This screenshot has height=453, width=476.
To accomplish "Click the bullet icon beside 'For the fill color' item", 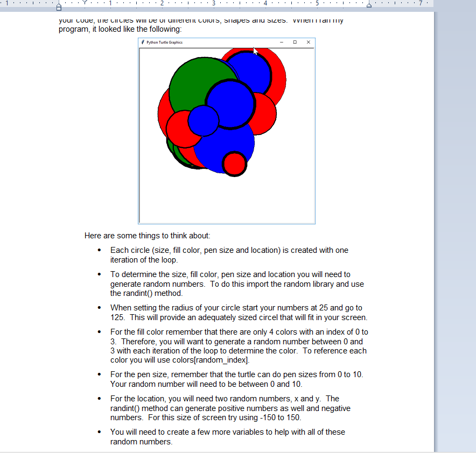I will 99,332.
